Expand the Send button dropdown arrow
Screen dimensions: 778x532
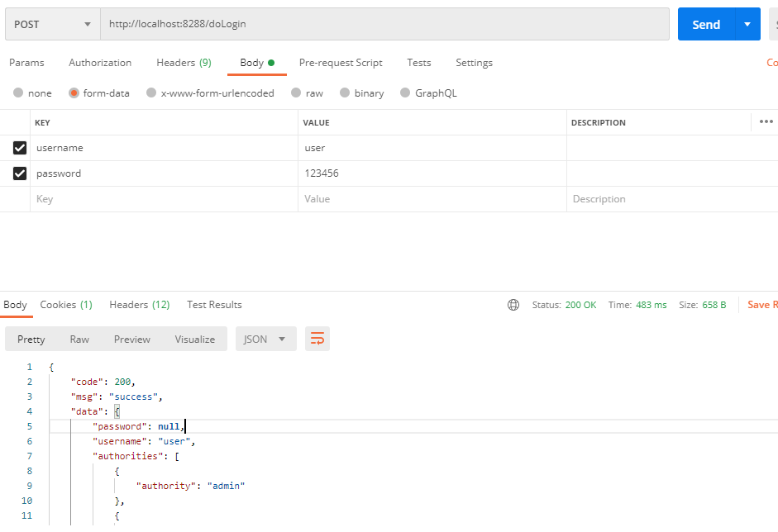pos(747,24)
